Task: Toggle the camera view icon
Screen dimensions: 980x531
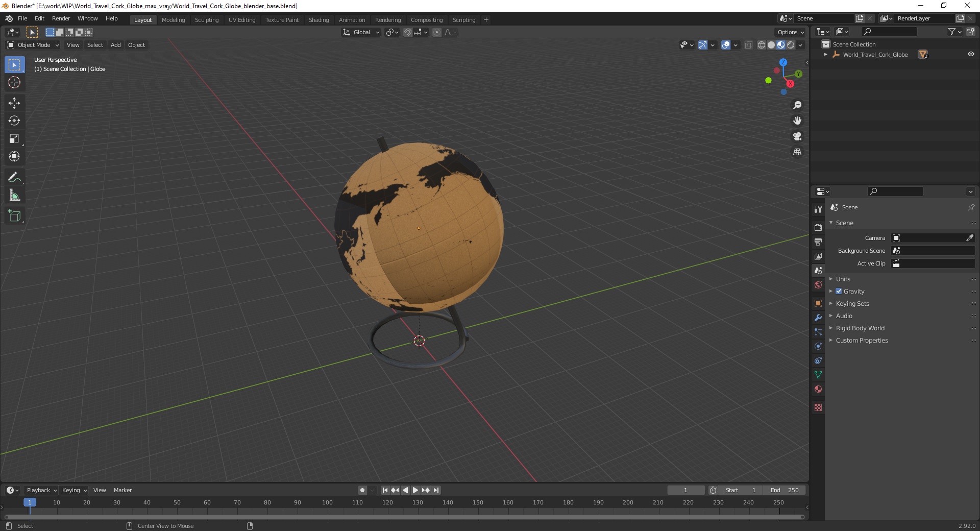Action: (797, 136)
